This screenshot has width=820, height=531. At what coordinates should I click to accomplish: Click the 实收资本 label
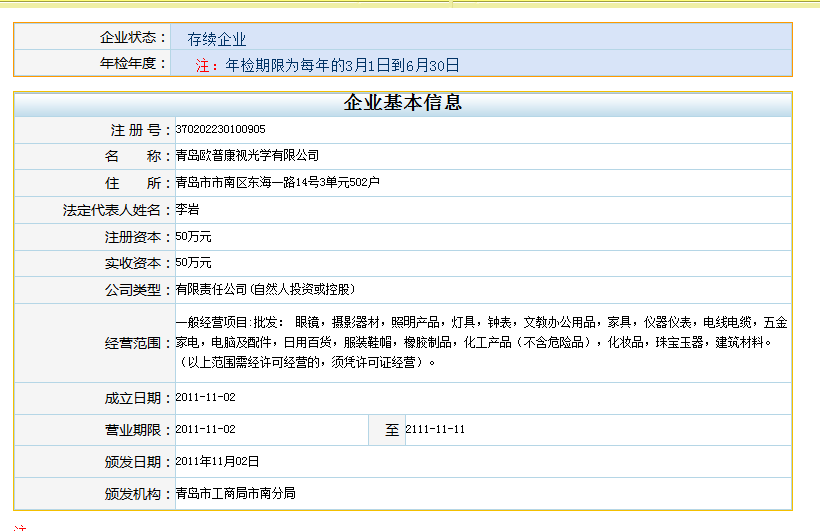click(138, 264)
